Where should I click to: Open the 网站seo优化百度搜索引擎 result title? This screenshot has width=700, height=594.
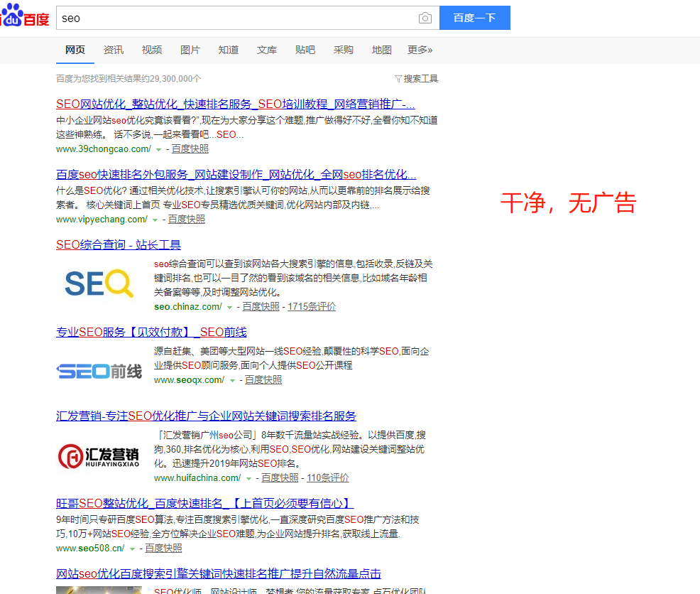[219, 573]
